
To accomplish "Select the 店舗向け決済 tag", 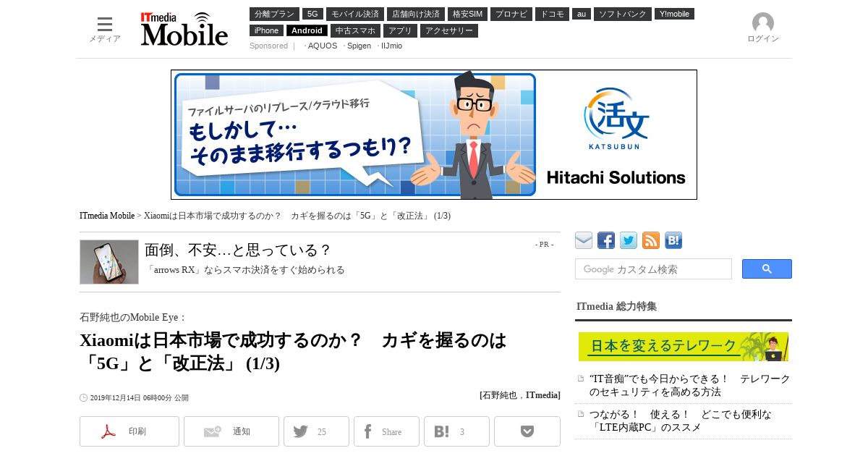I will coord(415,14).
